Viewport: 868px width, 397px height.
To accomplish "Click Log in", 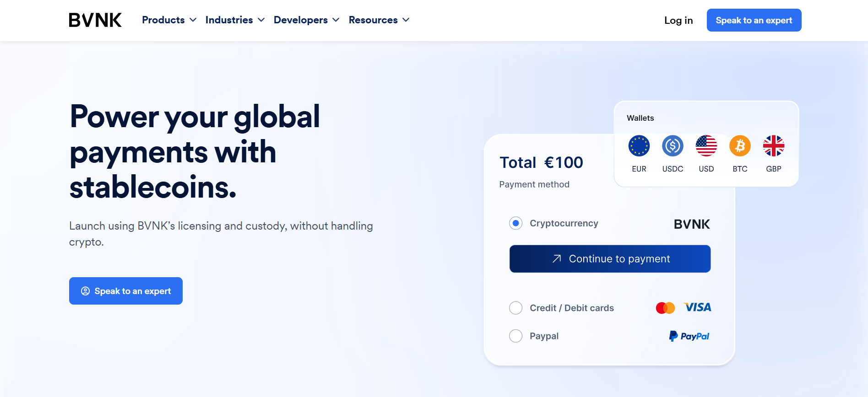I will 678,20.
